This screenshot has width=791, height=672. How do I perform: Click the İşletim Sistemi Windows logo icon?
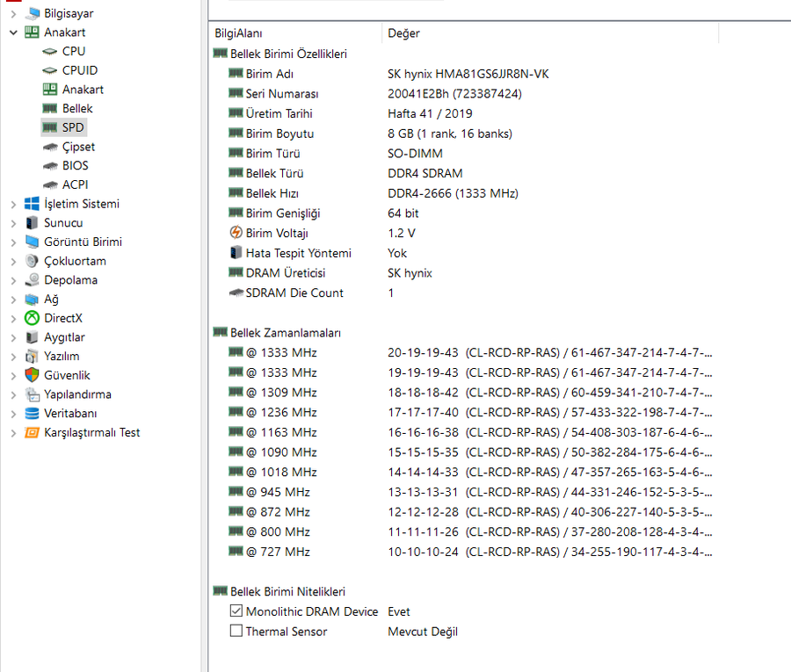pos(32,204)
